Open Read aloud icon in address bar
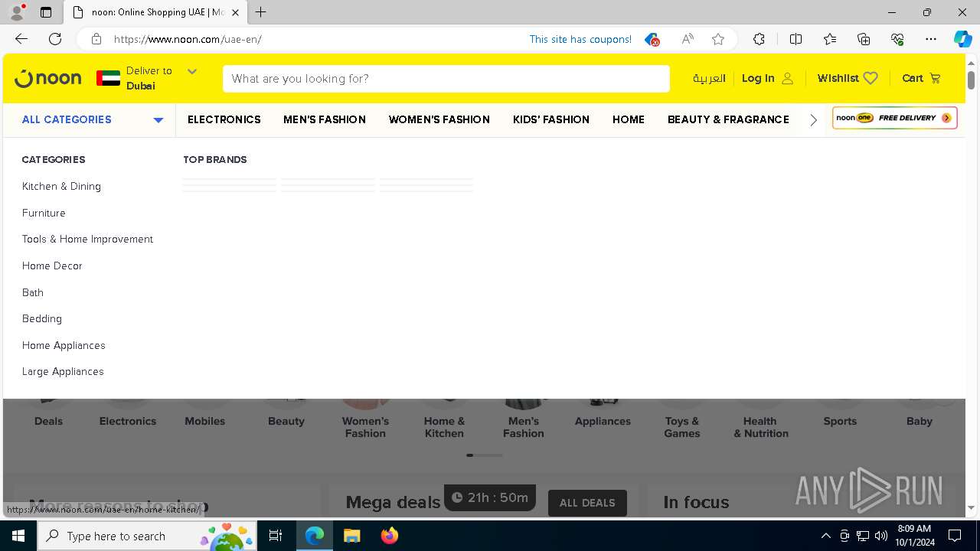 (x=688, y=39)
